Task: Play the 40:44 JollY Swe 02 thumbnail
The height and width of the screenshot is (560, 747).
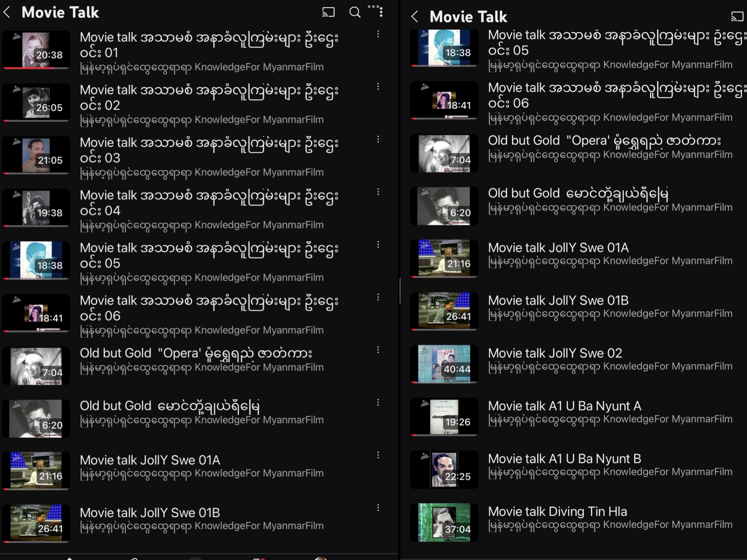Action: click(x=444, y=364)
